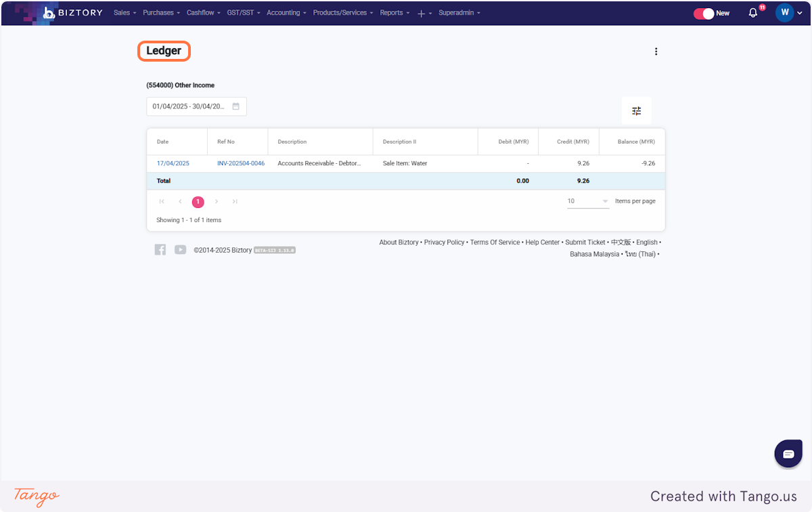Open the Privacy Policy link
Image resolution: width=812 pixels, height=512 pixels.
[x=444, y=242]
